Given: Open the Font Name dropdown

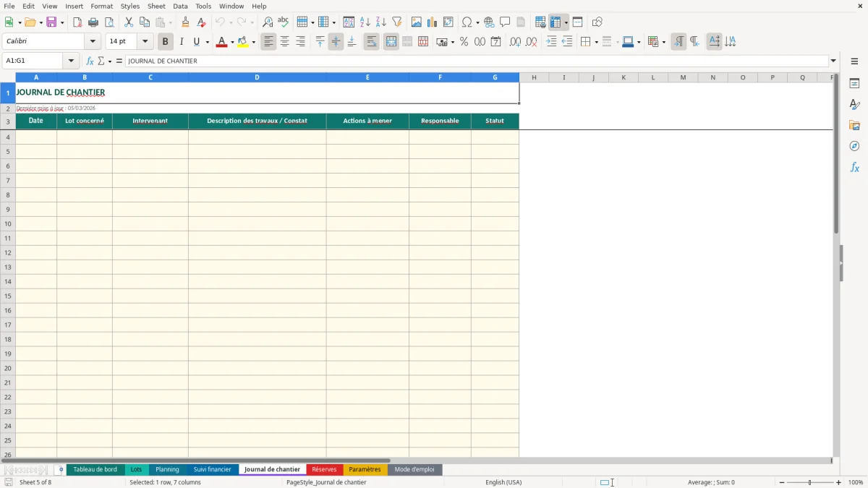Looking at the screenshot, I should pos(93,42).
